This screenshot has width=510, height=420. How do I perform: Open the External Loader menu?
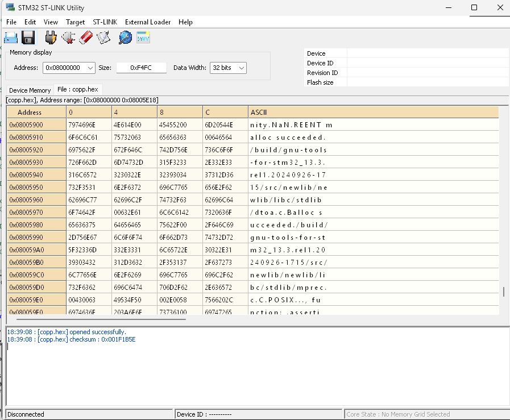point(148,22)
